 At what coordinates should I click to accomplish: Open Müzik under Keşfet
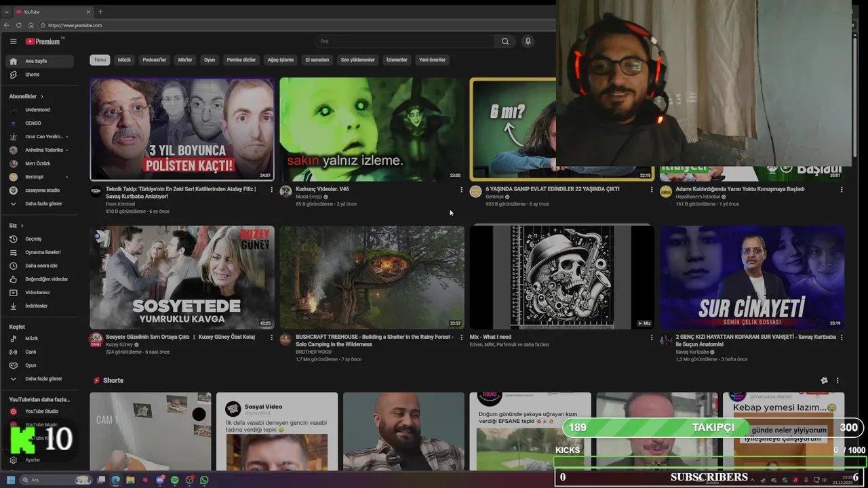pos(39,338)
